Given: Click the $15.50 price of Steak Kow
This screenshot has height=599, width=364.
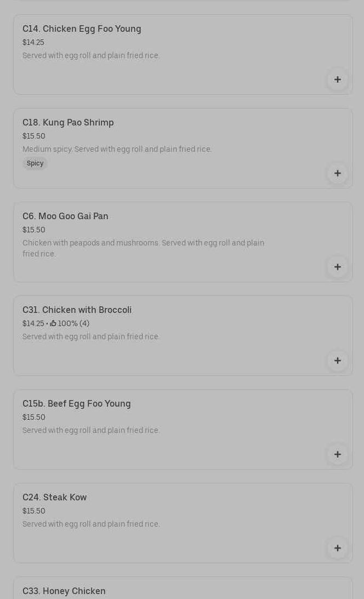Looking at the screenshot, I should [x=34, y=511].
